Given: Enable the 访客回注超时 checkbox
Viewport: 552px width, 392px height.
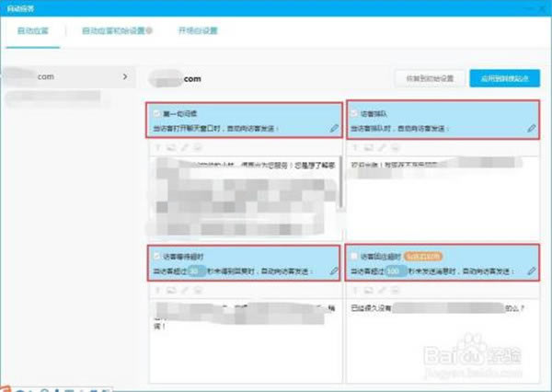Looking at the screenshot, I should (354, 256).
